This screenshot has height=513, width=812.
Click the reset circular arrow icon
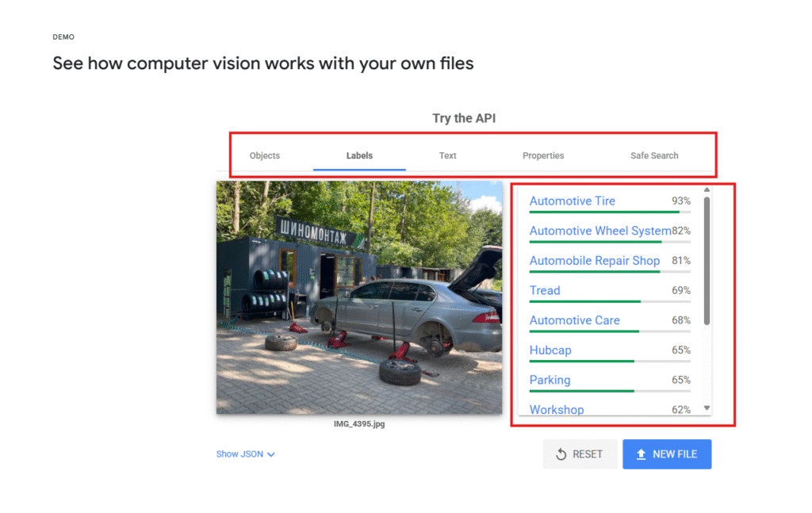point(561,454)
